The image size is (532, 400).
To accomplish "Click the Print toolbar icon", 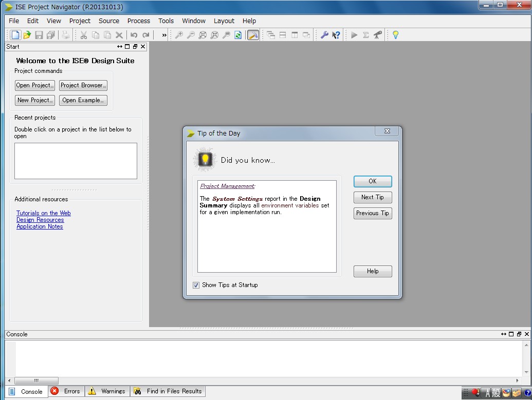I will click(x=66, y=35).
